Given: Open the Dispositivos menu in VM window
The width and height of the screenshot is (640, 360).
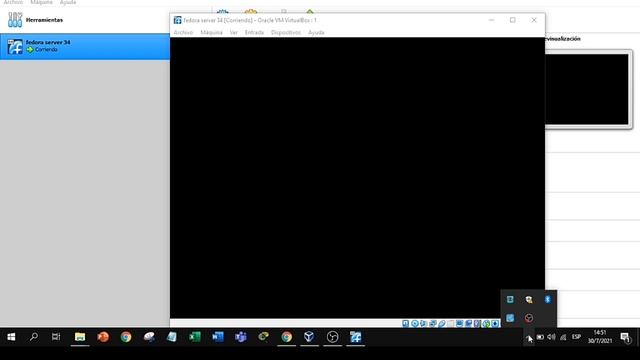Looking at the screenshot, I should (286, 32).
